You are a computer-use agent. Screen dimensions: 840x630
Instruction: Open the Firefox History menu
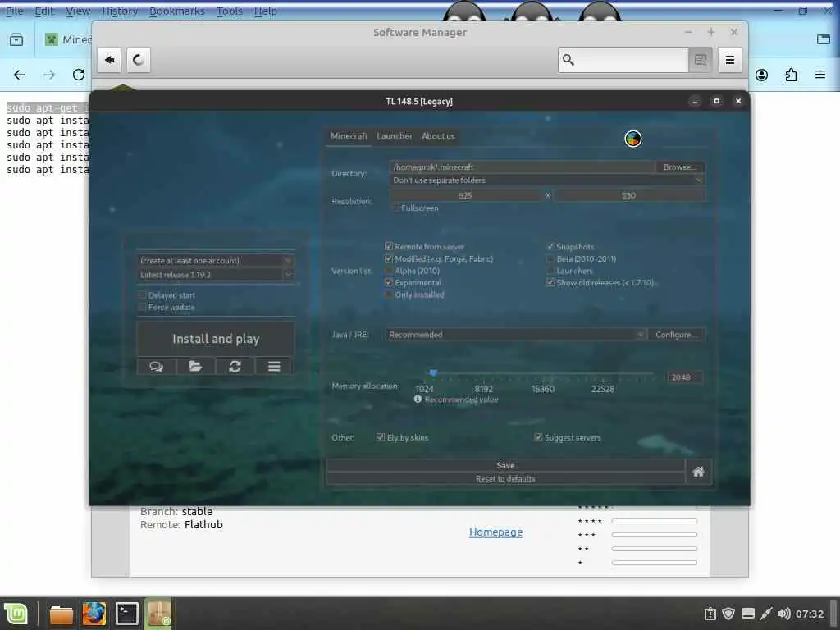(120, 11)
